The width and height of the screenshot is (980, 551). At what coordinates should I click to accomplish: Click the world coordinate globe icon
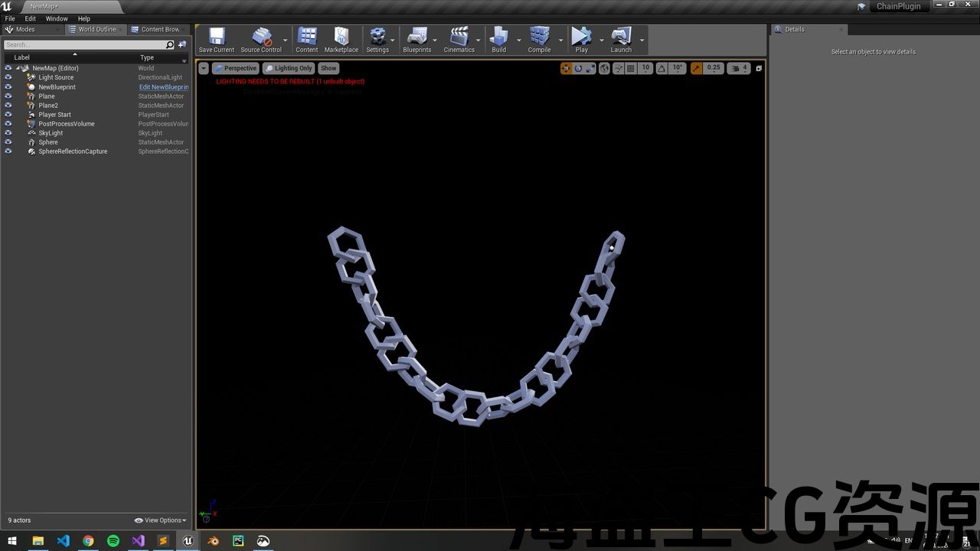pyautogui.click(x=604, y=68)
